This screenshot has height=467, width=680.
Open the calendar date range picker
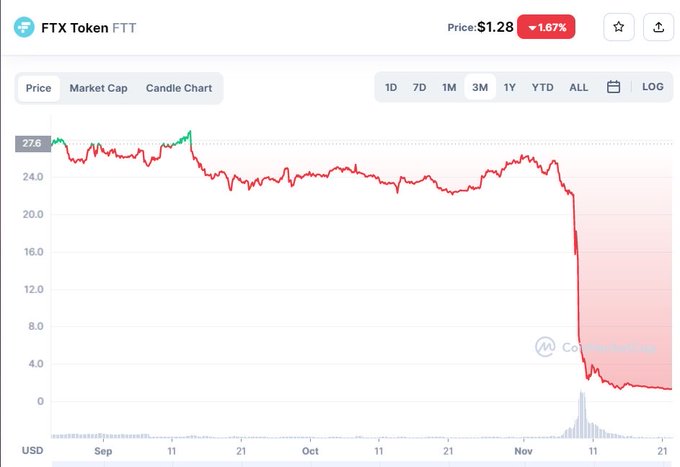tap(614, 87)
